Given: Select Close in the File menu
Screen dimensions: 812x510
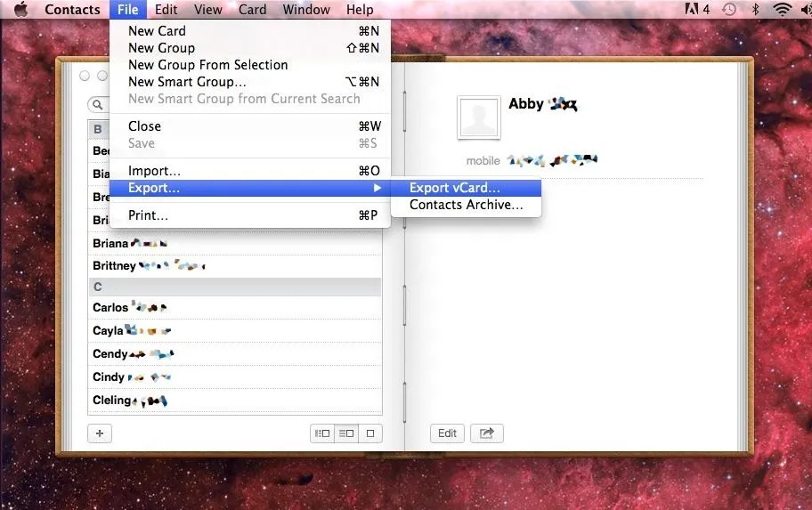Looking at the screenshot, I should [250, 126].
